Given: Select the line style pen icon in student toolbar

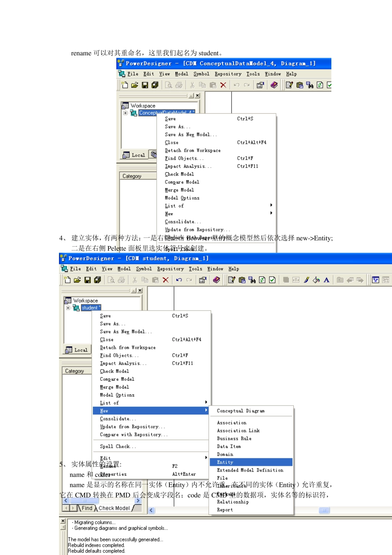Looking at the screenshot, I should click(x=306, y=280).
